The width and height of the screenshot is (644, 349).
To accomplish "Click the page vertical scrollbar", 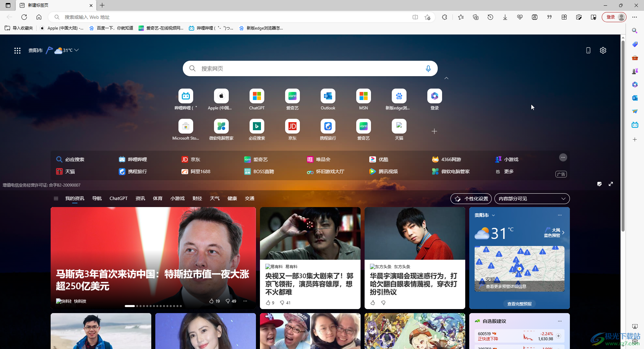I will coord(623,136).
